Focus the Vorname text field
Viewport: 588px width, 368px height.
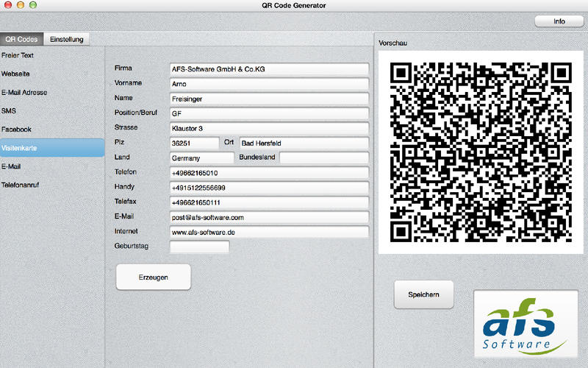click(269, 84)
